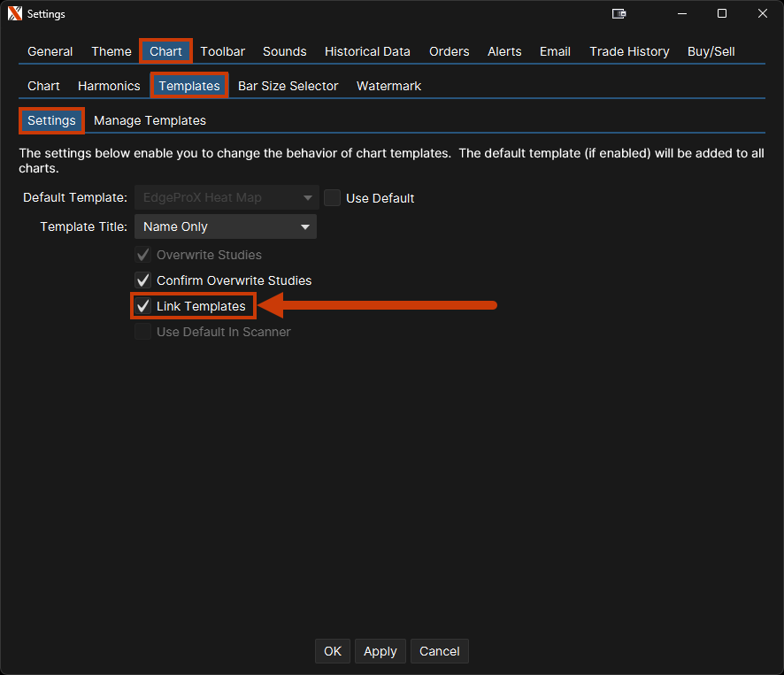Select the Watermark tab
This screenshot has height=675, width=784.
[388, 86]
